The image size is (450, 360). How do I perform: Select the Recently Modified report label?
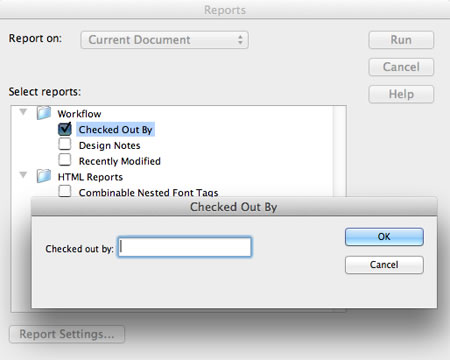coord(120,161)
